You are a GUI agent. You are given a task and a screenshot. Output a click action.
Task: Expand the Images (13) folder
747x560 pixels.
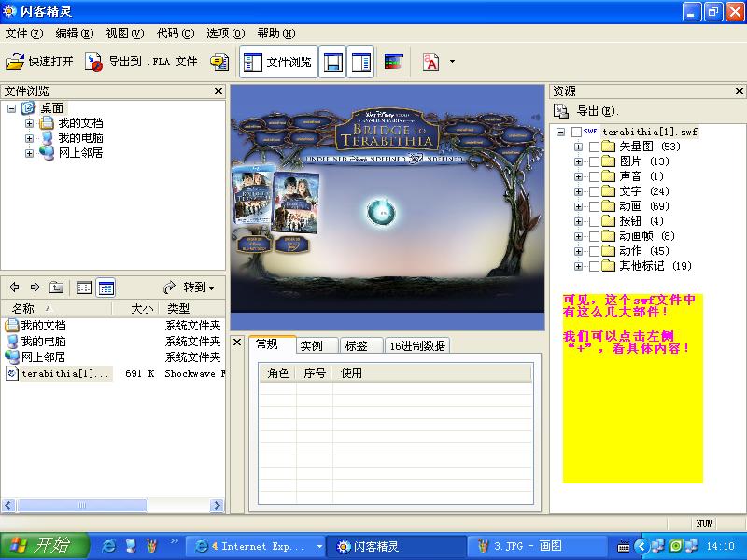pyautogui.click(x=578, y=161)
